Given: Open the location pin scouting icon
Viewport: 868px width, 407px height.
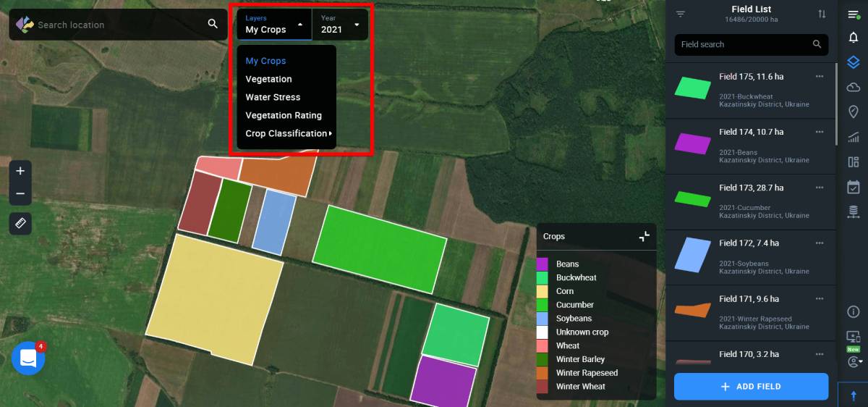Looking at the screenshot, I should 853,112.
